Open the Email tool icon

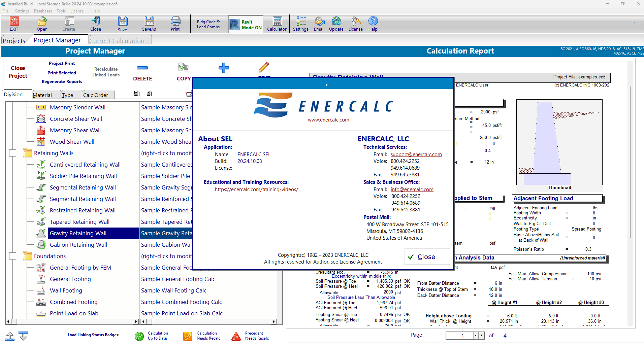(x=319, y=22)
